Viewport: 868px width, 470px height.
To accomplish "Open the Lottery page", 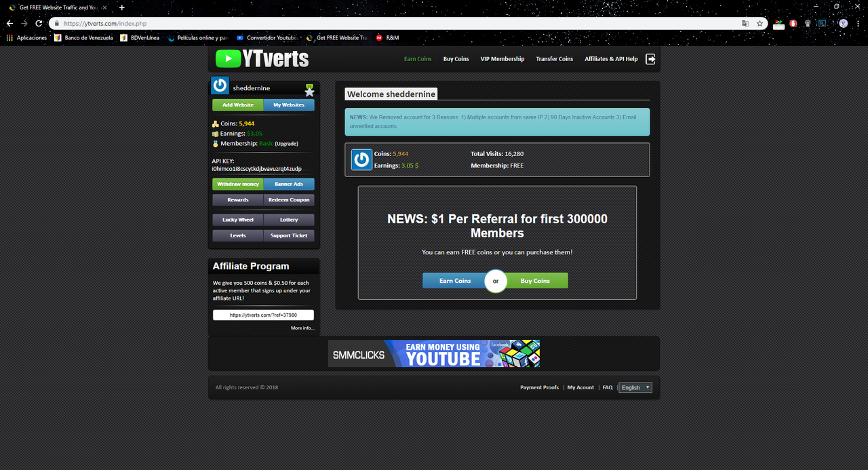I will pyautogui.click(x=289, y=220).
